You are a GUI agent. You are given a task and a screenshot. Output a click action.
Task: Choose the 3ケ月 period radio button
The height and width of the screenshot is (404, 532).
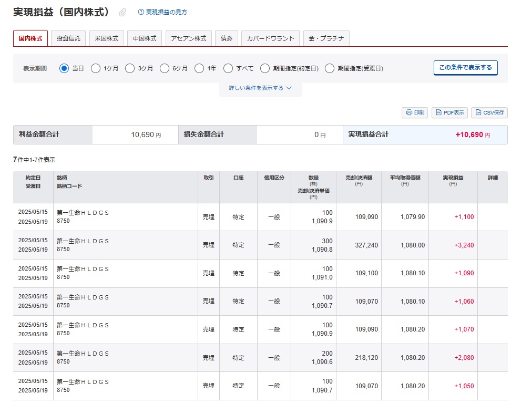[130, 68]
